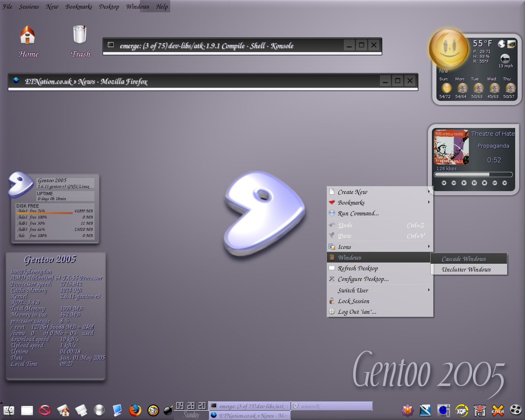Image resolution: width=525 pixels, height=420 pixels.
Task: Click Sunday's forecast sun icon
Action: pos(446,88)
